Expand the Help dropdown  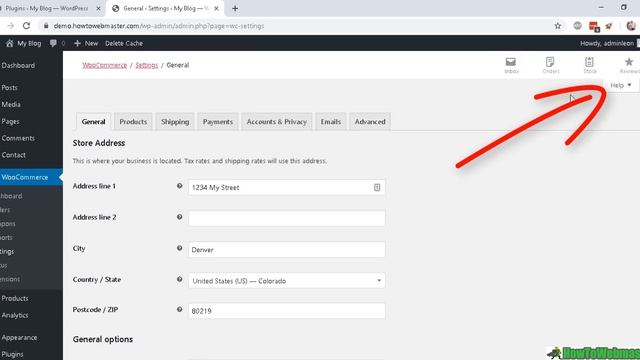pos(621,85)
